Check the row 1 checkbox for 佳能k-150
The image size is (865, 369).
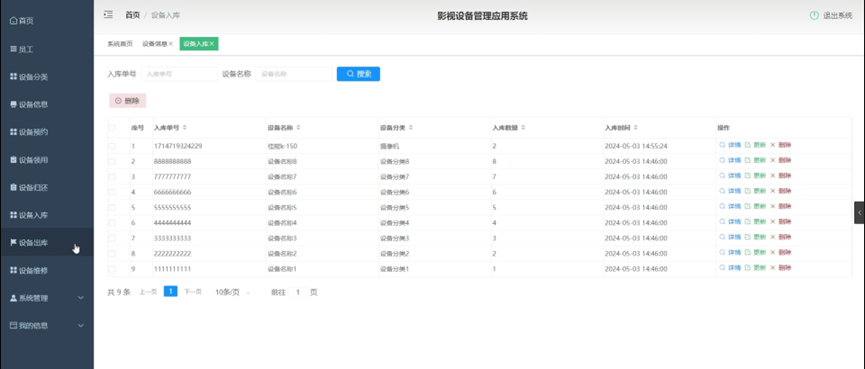pos(112,146)
